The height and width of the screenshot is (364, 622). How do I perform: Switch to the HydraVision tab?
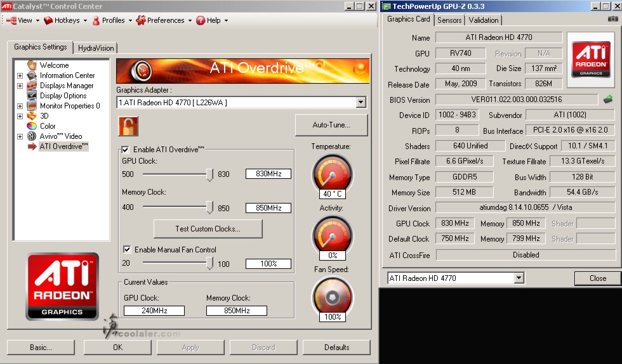[96, 48]
